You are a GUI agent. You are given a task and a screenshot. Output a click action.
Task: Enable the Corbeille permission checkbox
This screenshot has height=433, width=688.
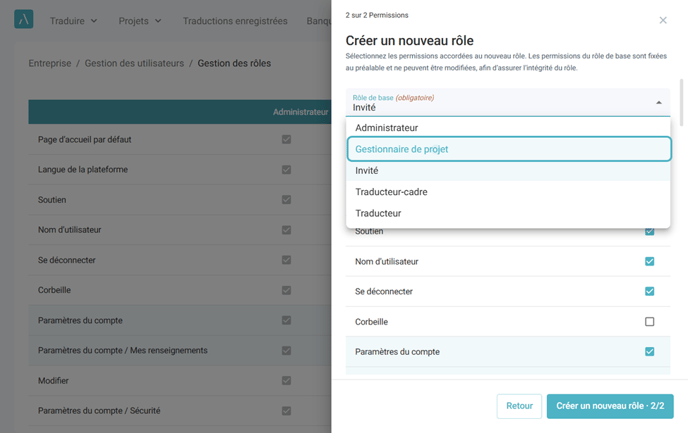click(x=649, y=322)
